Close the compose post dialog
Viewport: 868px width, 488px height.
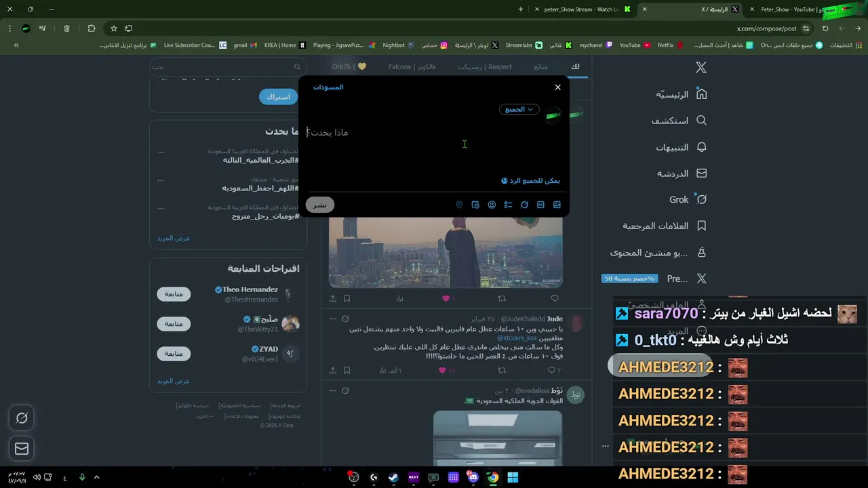click(x=557, y=87)
